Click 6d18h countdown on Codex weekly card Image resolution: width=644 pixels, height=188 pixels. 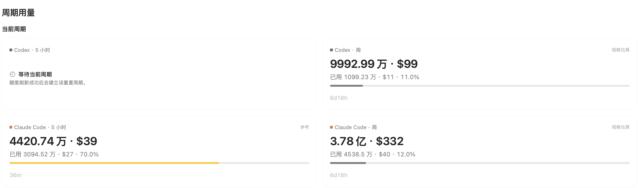(x=339, y=98)
